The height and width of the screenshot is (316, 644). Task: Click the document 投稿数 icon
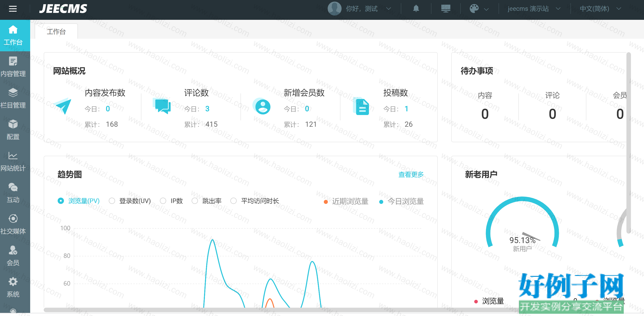click(x=361, y=106)
